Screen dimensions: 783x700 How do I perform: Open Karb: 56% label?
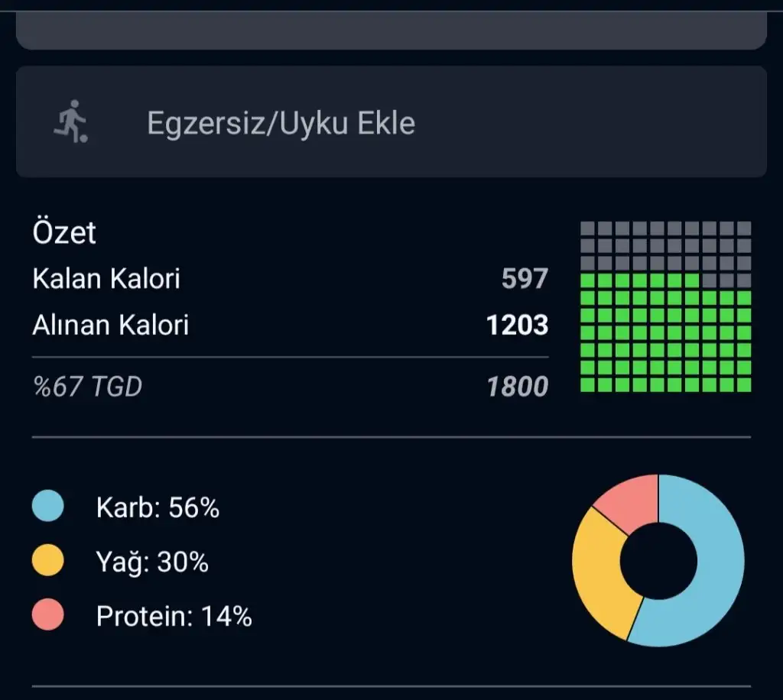(158, 507)
